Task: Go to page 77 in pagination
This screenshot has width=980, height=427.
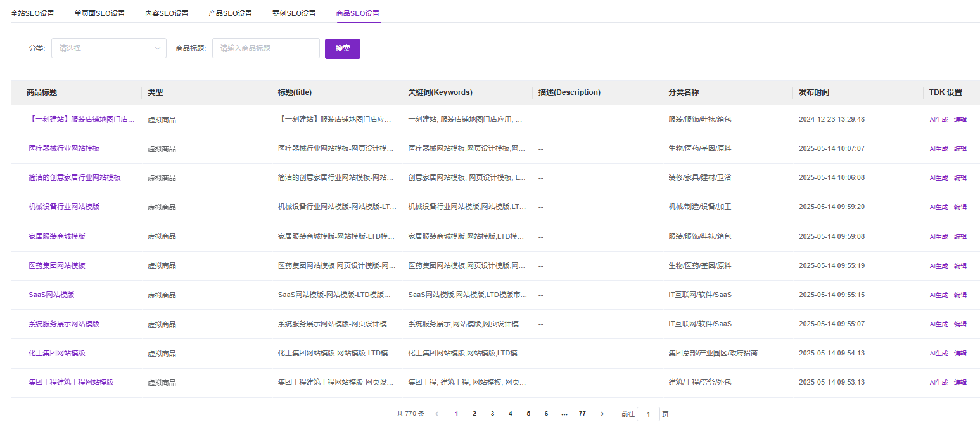Action: click(x=582, y=414)
